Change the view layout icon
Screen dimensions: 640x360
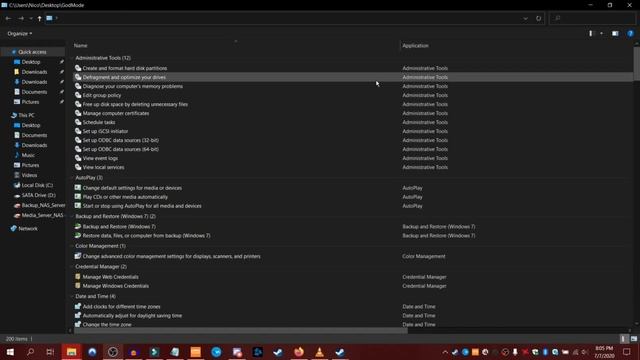click(591, 33)
